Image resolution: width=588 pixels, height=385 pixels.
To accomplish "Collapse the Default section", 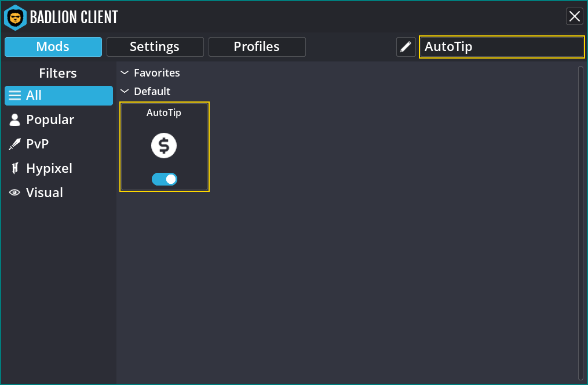I will (x=125, y=91).
